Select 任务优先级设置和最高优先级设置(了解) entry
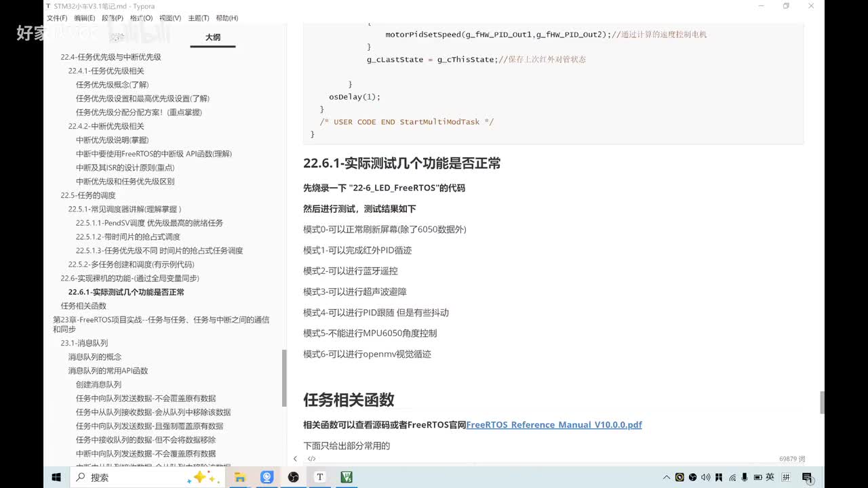This screenshot has height=488, width=868. [142, 98]
